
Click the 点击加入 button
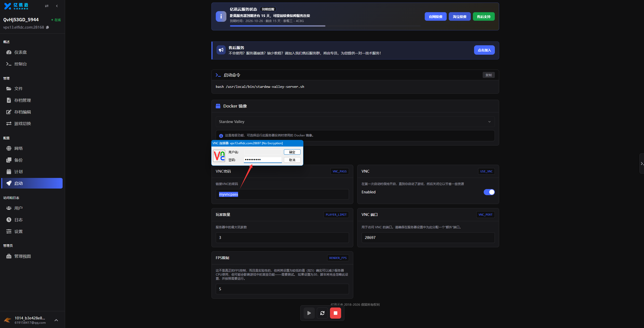point(484,50)
